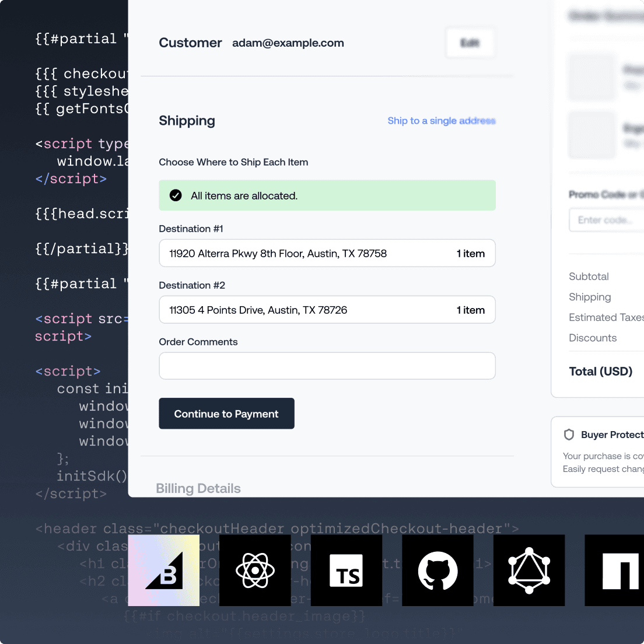Click the GitHub Octocat logo tile
The image size is (644, 644).
437,570
